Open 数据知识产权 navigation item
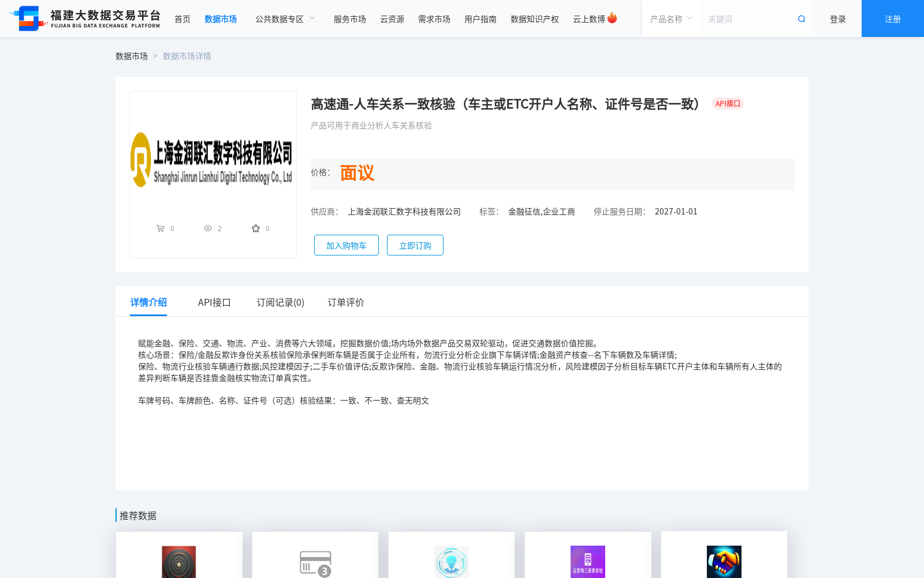 click(x=535, y=19)
